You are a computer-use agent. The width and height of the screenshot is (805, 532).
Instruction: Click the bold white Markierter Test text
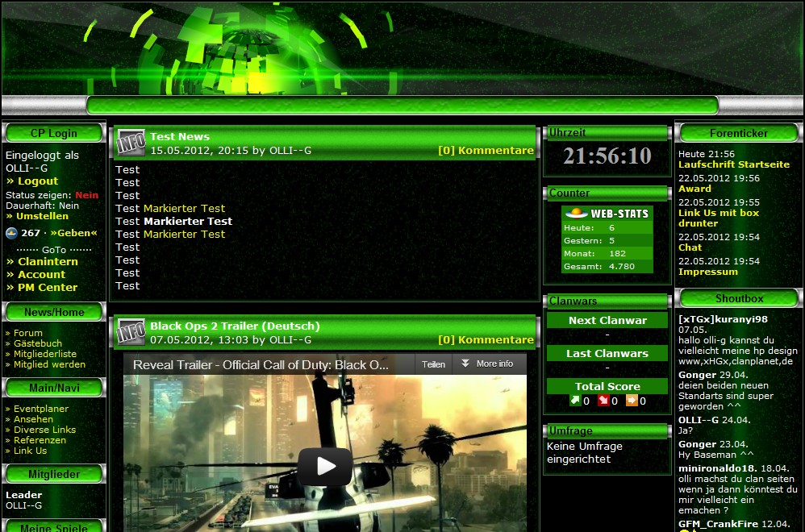pyautogui.click(x=188, y=221)
